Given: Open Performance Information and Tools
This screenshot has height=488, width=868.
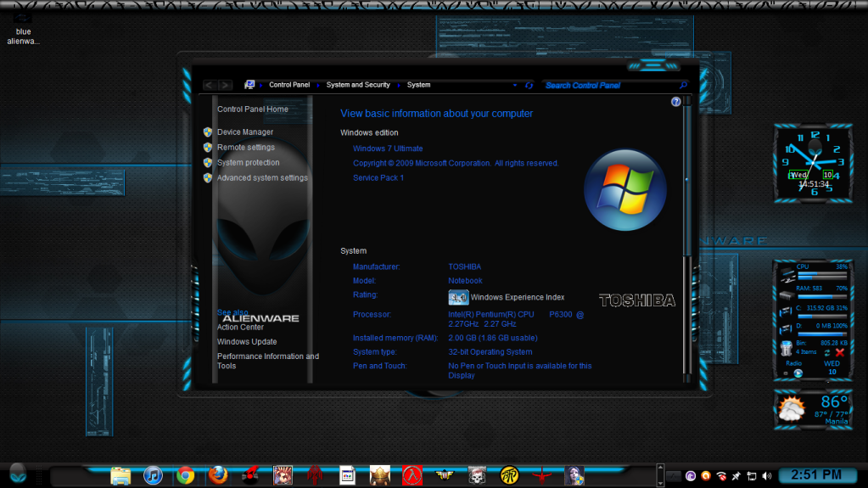Looking at the screenshot, I should point(268,361).
